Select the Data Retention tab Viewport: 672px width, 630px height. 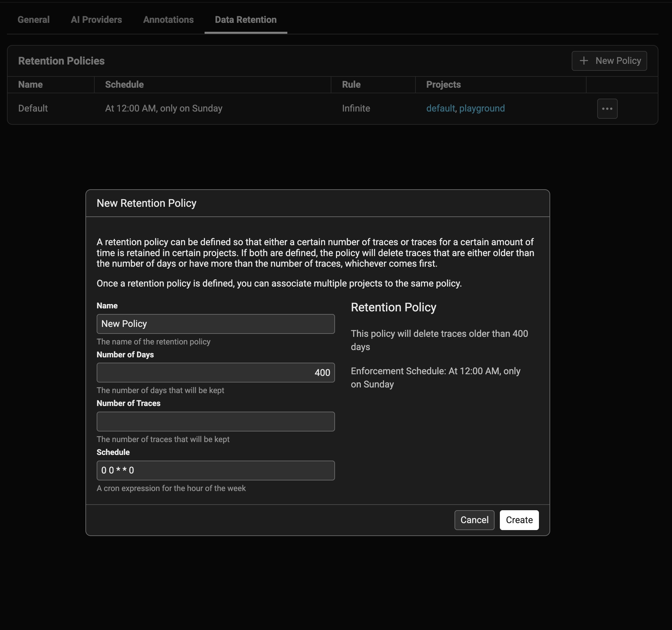[245, 20]
